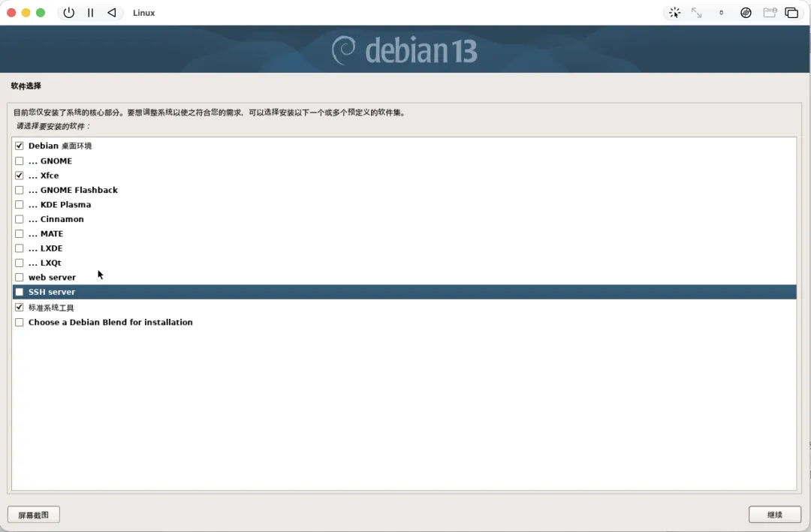Click the 软件选择 heading text
This screenshot has height=532, width=811.
coord(26,86)
